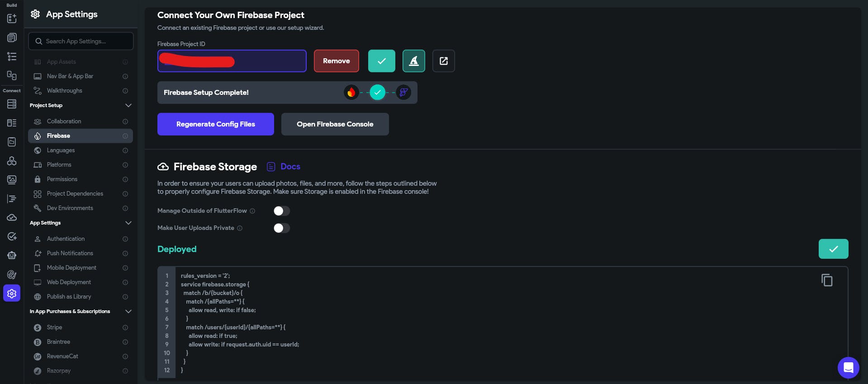Click the 'Firebase Setup Complete!' status text

pyautogui.click(x=206, y=93)
